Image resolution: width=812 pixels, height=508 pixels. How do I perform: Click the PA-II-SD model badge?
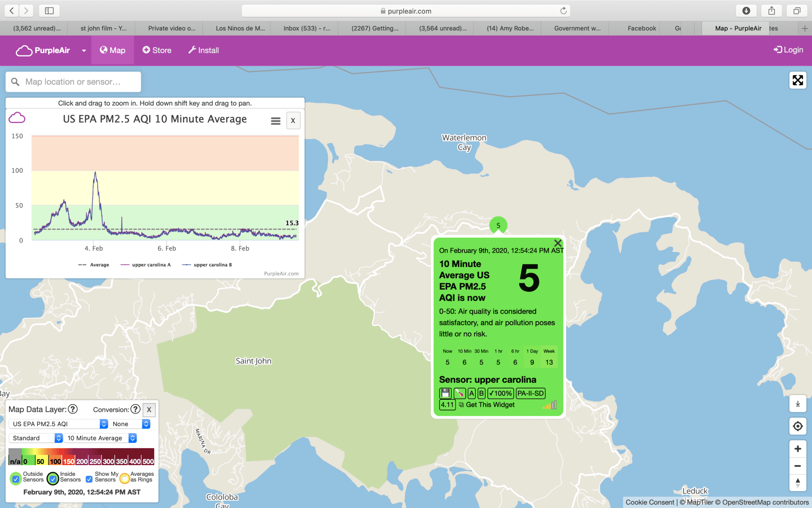coord(530,393)
